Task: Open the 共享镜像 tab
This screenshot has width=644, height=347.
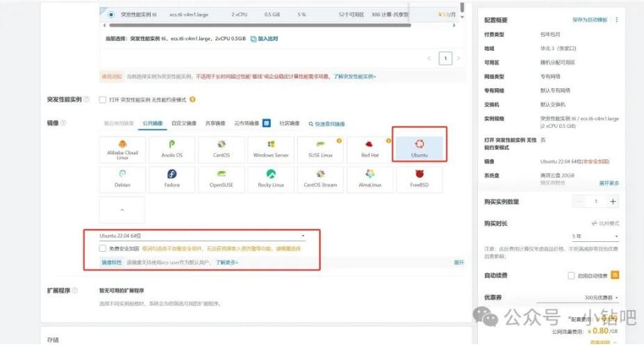Action: pos(215,123)
